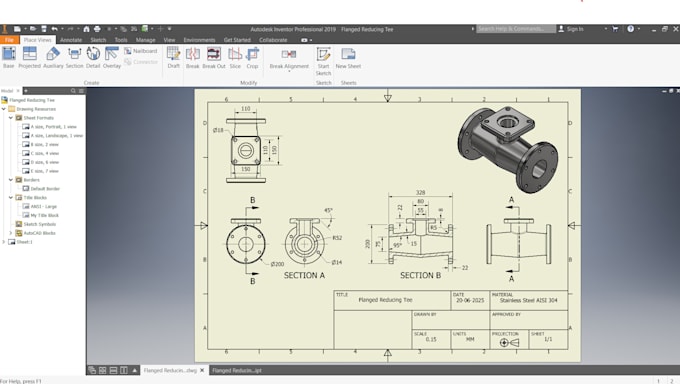Open the File menu

point(10,40)
